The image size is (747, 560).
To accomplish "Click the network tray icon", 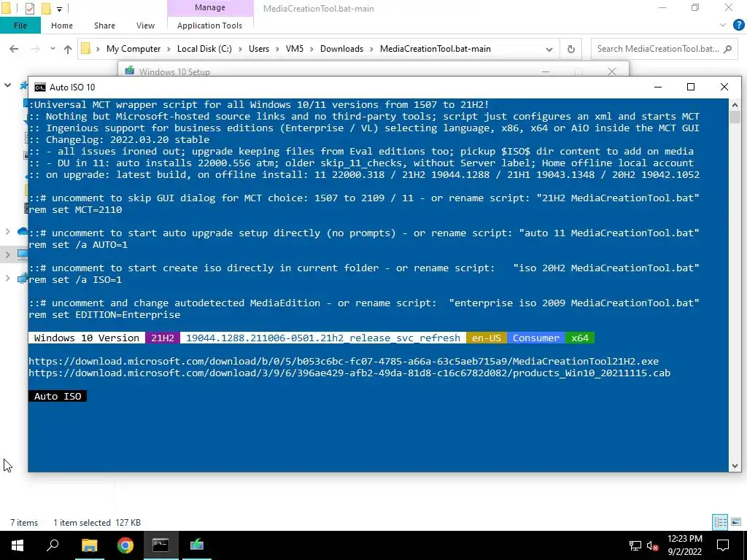I will pyautogui.click(x=635, y=545).
